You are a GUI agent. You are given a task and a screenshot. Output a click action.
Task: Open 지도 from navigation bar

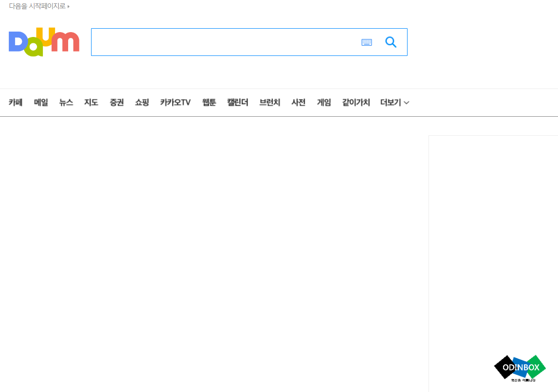(91, 102)
